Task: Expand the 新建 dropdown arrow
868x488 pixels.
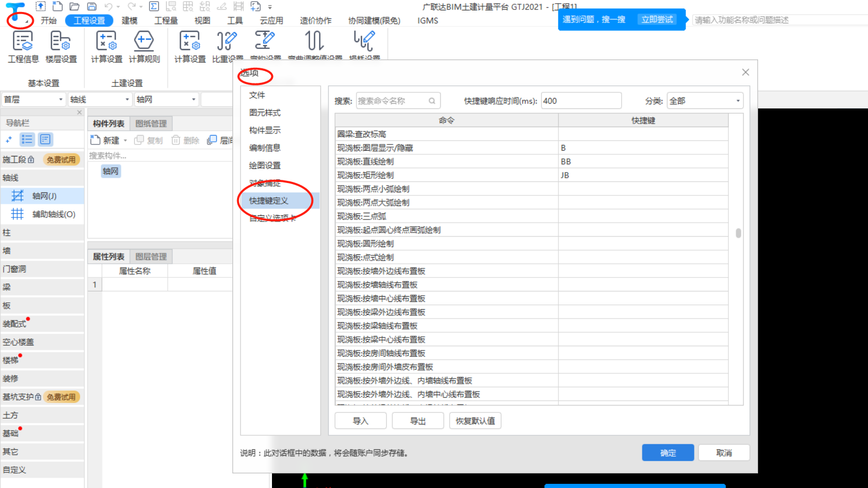Action: [126, 140]
